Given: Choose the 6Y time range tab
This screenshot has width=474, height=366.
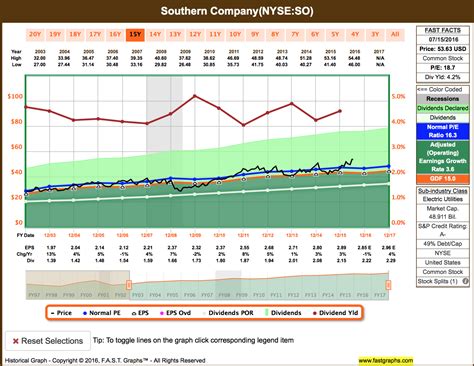Looking at the screenshot, I should pos(315,34).
